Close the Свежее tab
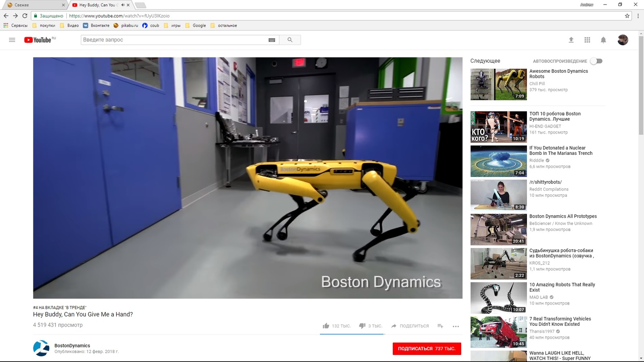Image resolution: width=644 pixels, height=362 pixels. [63, 5]
